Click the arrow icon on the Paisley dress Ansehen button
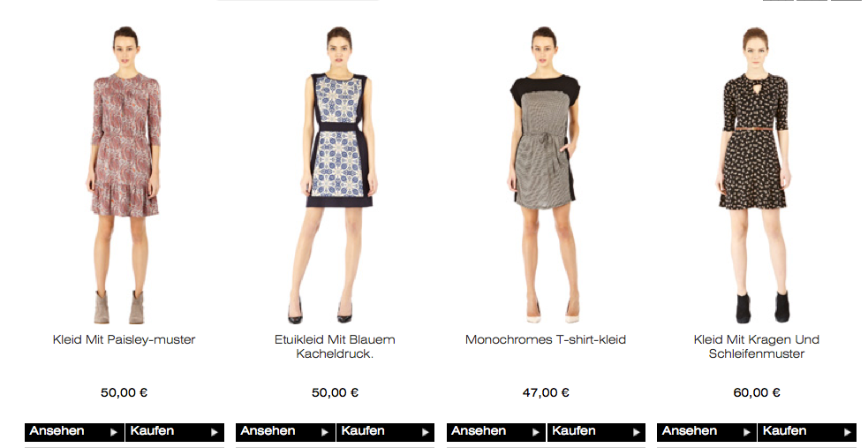The width and height of the screenshot is (868, 448). [x=114, y=432]
